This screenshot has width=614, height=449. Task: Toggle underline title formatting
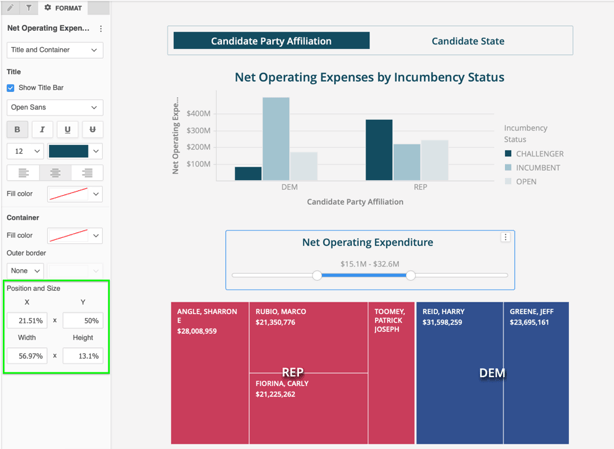[x=67, y=129]
